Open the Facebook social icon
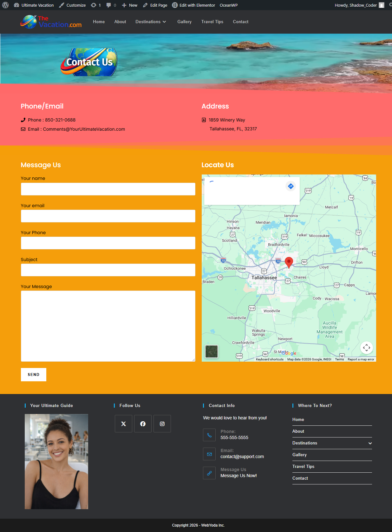This screenshot has height=532, width=392. [143, 424]
